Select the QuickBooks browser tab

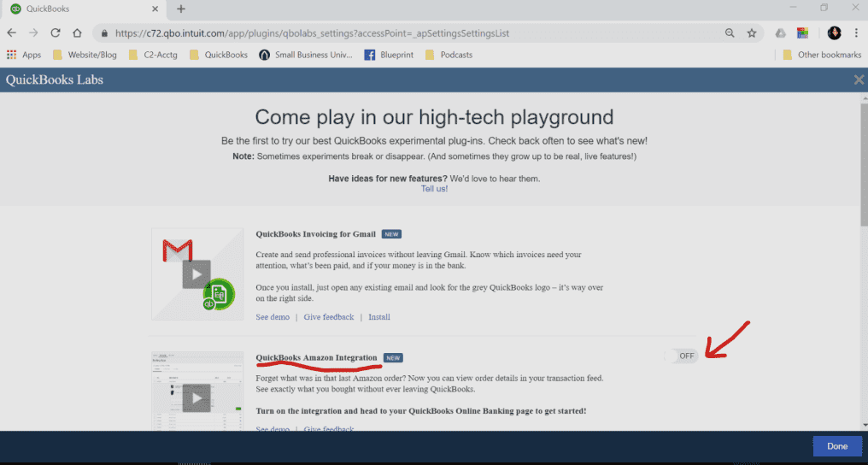coord(83,9)
